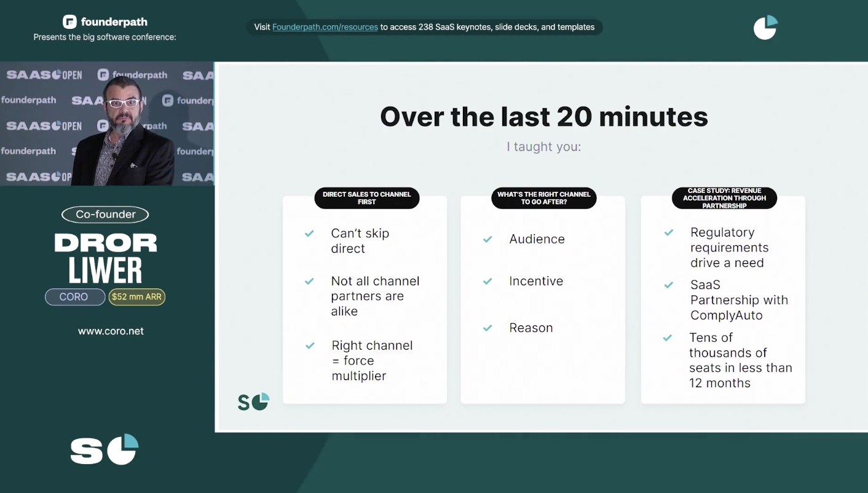This screenshot has height=493, width=868.
Task: Click the pie-chart logo in top right corner
Action: pos(765,28)
